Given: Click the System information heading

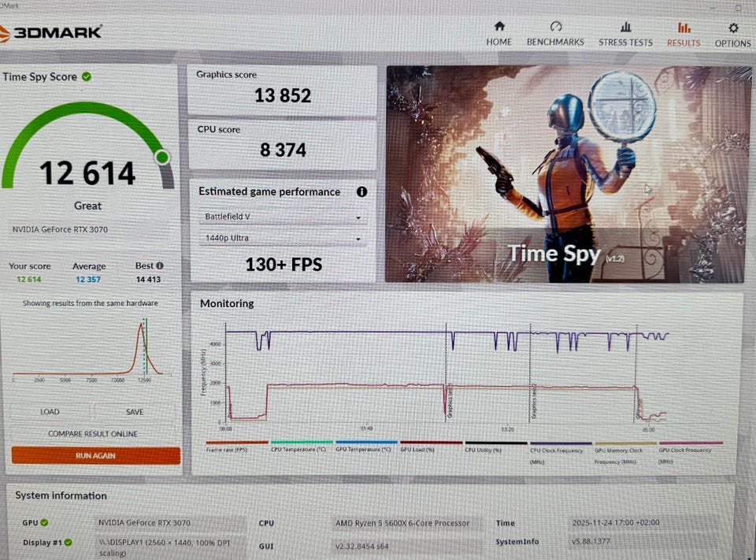Looking at the screenshot, I should 61,495.
